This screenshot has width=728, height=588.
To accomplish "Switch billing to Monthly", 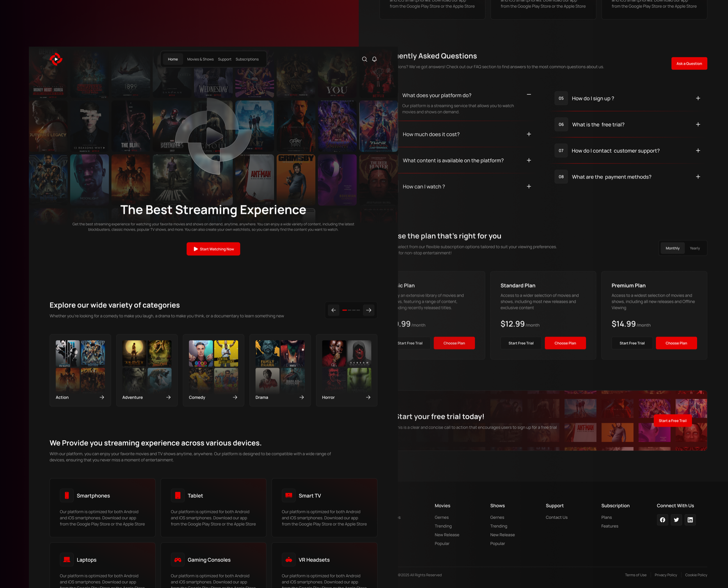I will pos(672,248).
